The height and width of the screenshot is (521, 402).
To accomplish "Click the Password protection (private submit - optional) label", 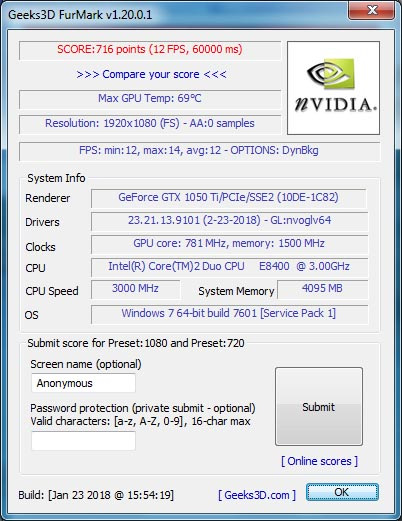I will (x=143, y=408).
